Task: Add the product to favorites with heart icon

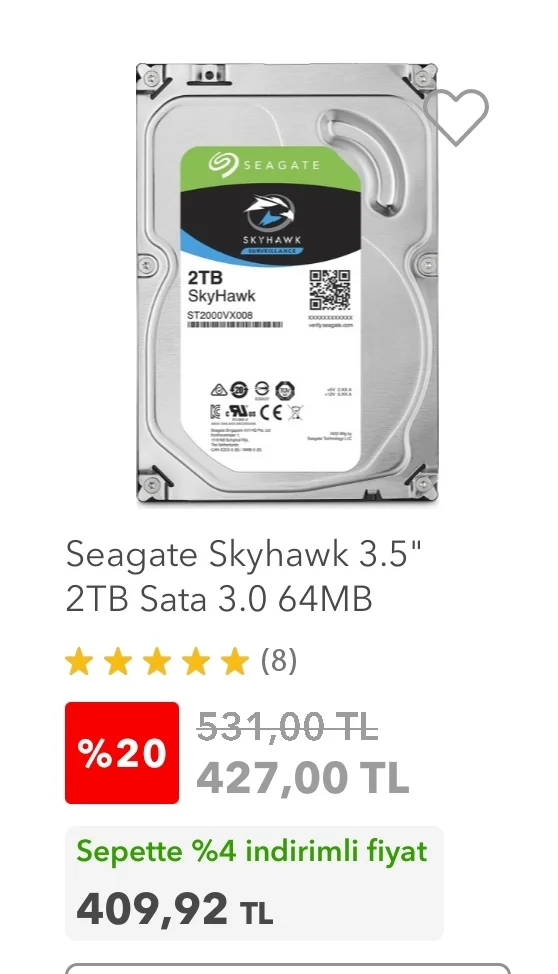Action: coord(456,116)
